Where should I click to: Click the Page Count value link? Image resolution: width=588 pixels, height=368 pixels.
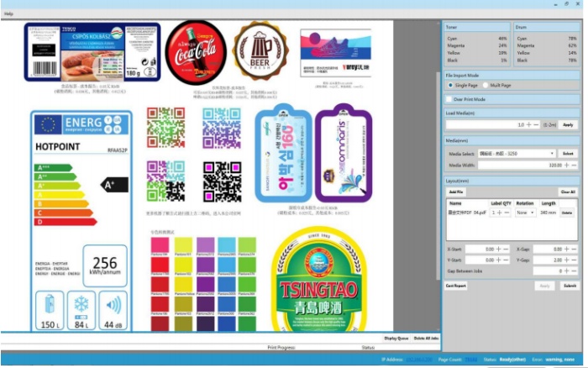(470, 360)
